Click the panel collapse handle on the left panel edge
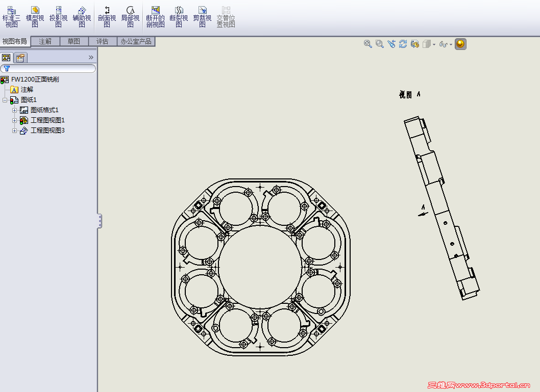 tap(100, 221)
